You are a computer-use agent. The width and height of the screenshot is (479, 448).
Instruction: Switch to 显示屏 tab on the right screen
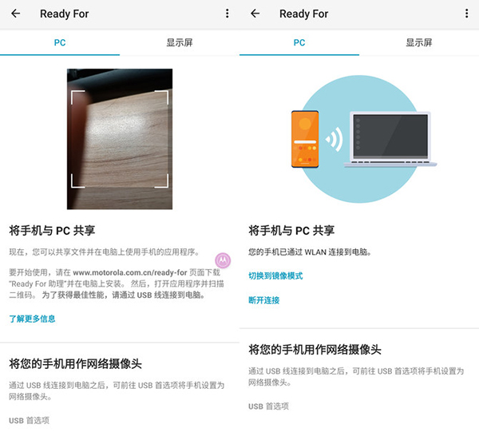tap(419, 42)
